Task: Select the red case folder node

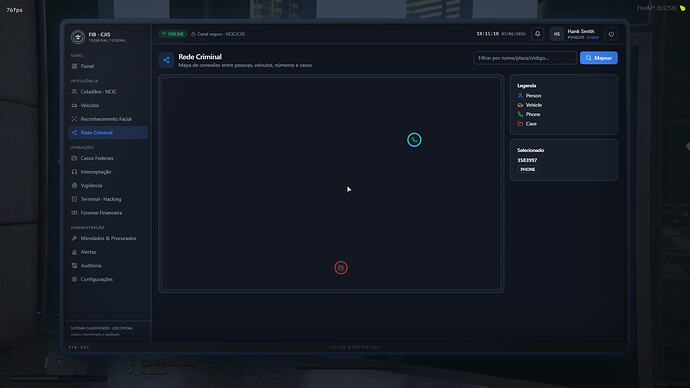Action: (341, 267)
